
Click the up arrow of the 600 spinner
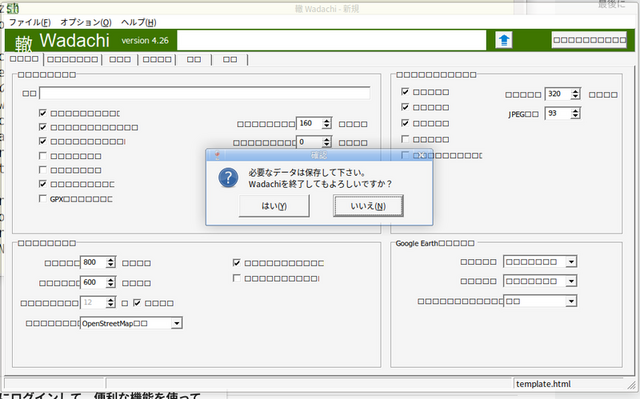(x=111, y=279)
